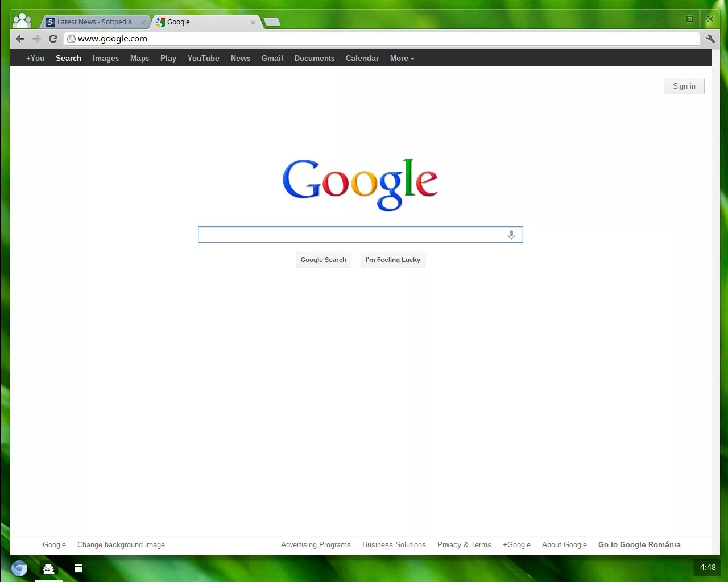This screenshot has width=728, height=582.
Task: Click I'm Feeling Lucky button
Action: click(x=393, y=260)
